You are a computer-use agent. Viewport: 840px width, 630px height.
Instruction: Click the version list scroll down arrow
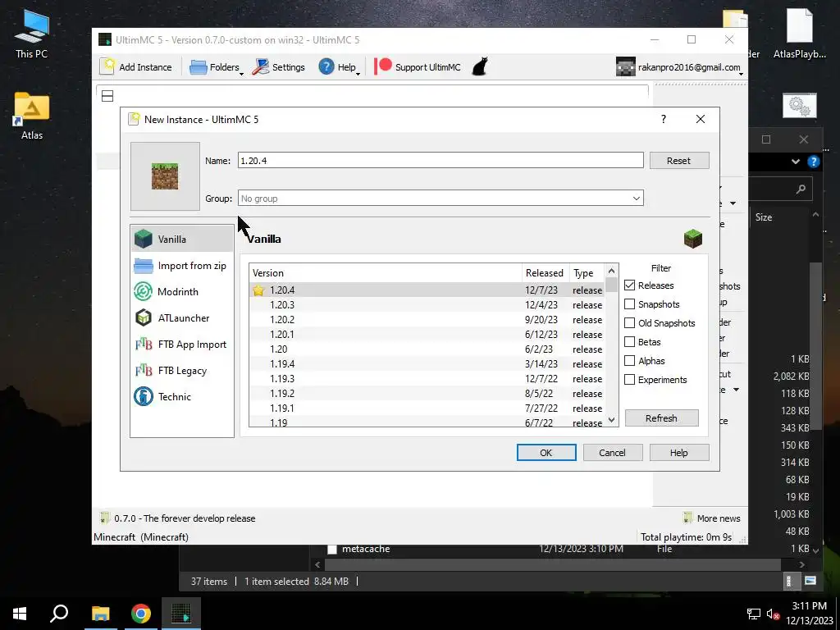pos(612,420)
